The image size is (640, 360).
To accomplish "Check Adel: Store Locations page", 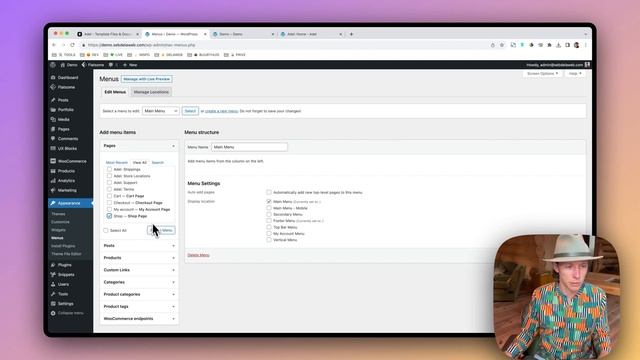I will [109, 176].
